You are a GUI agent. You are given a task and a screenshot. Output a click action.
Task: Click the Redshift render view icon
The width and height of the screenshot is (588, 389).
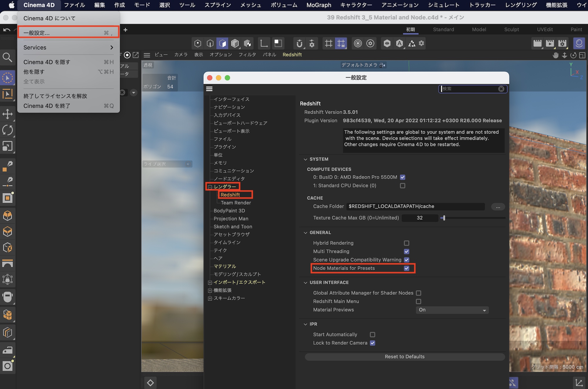pyautogui.click(x=579, y=43)
